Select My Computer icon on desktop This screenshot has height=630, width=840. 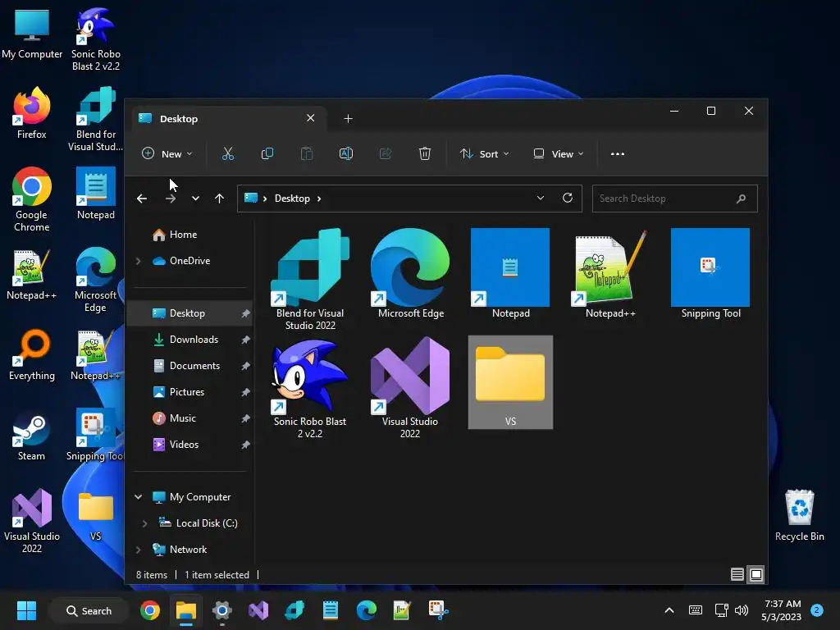pos(32,33)
